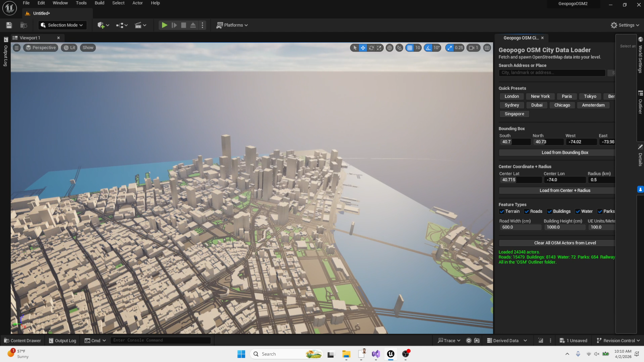Open rotation snap value 10°

click(436, 48)
